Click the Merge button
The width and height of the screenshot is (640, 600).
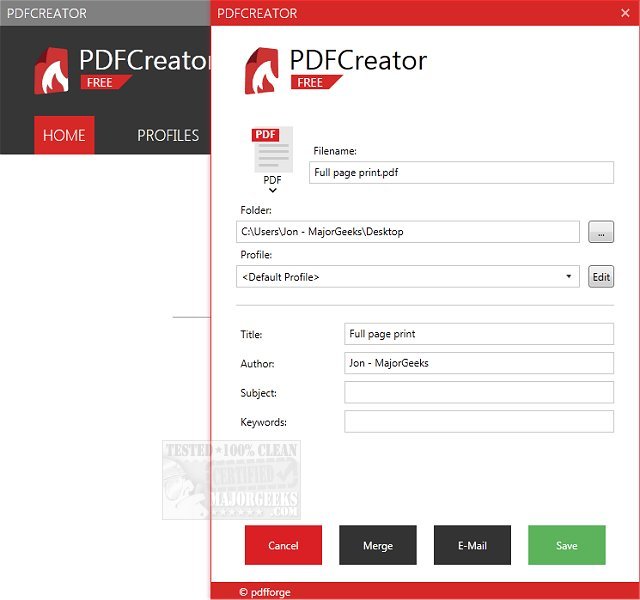[378, 546]
